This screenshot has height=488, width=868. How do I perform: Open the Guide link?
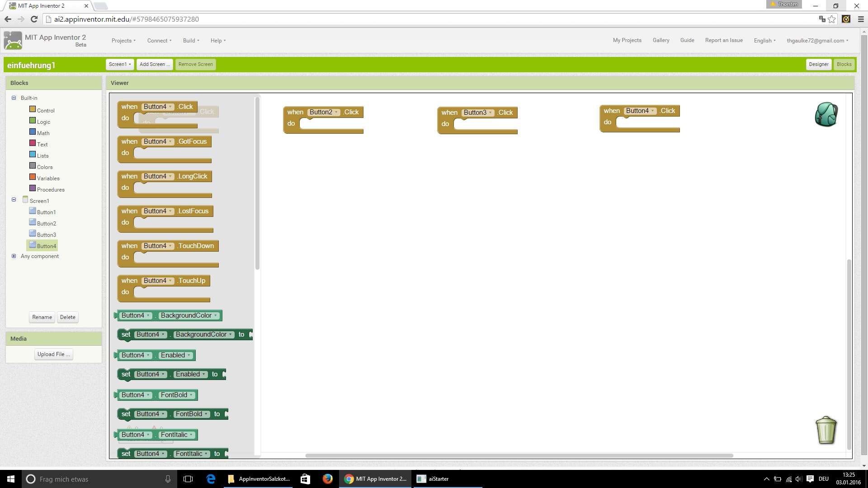click(687, 40)
